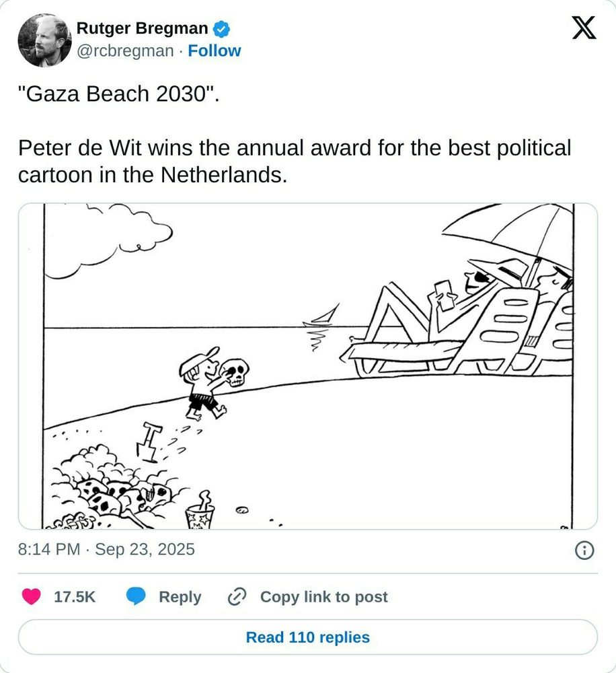The image size is (616, 673).
Task: Open Rutger Bregman display name link
Action: pos(142,28)
